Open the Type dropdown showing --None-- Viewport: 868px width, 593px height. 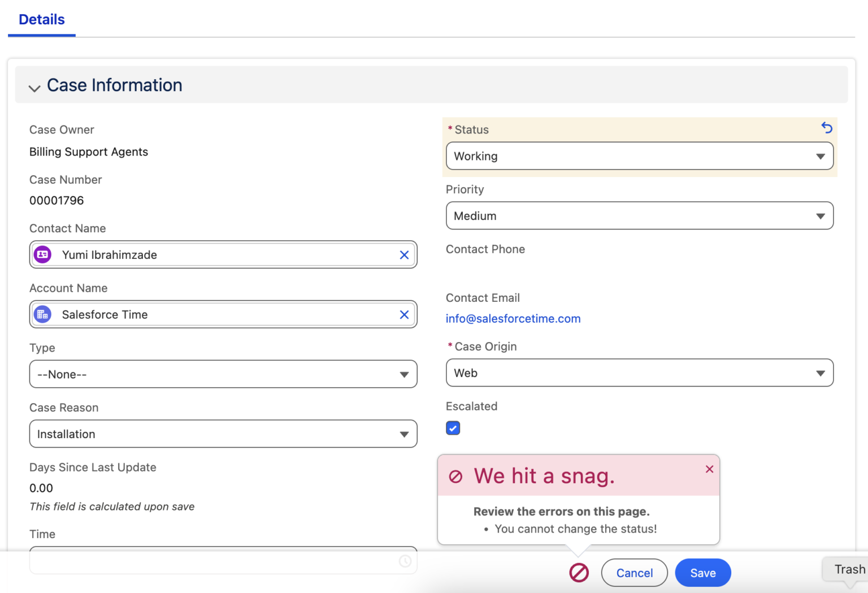click(x=223, y=374)
